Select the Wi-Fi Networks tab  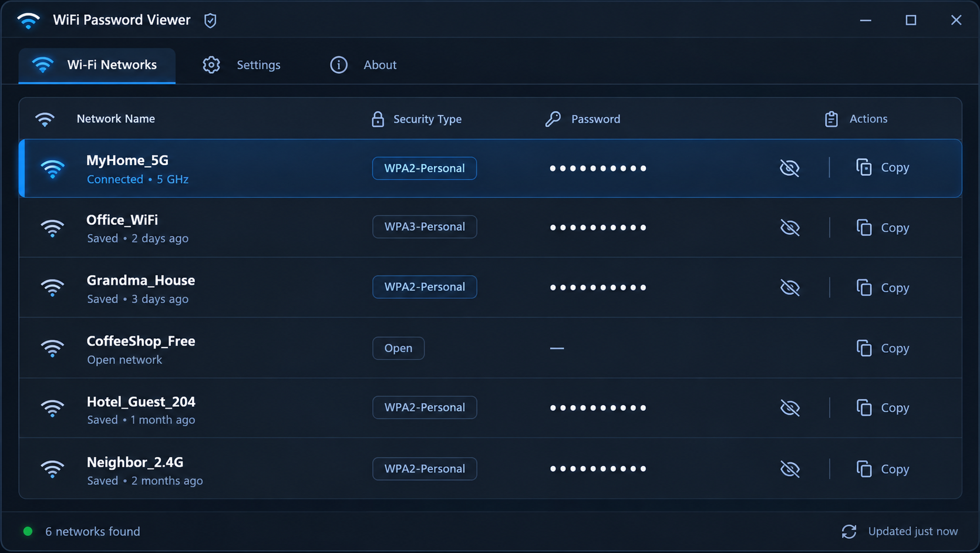(97, 65)
